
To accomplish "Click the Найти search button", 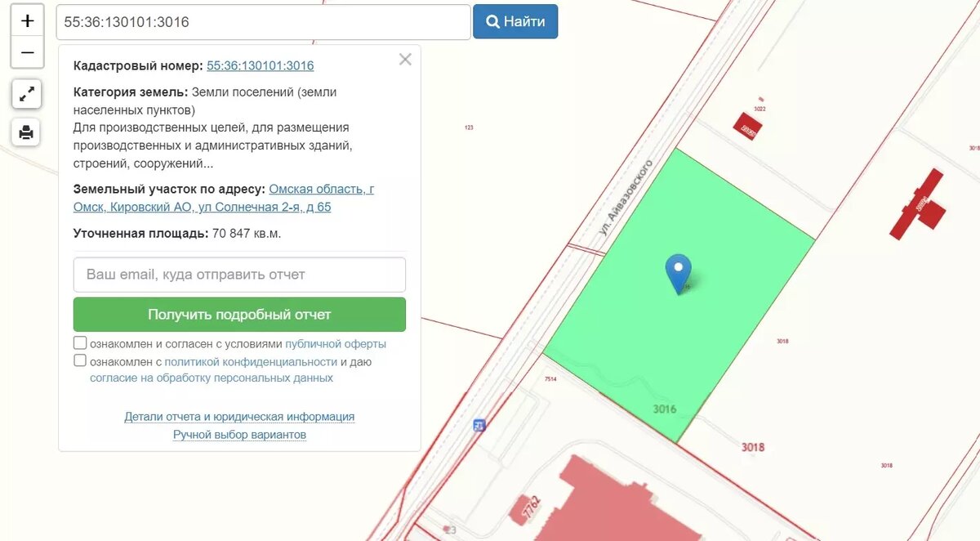I will [515, 21].
